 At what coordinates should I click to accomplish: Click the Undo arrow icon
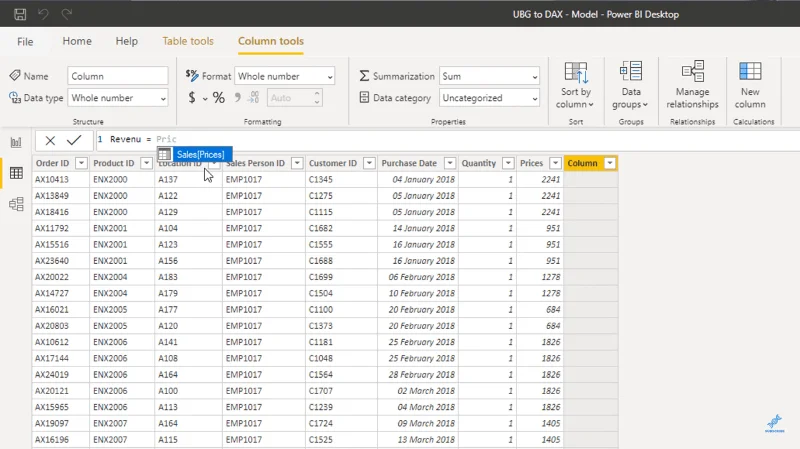(x=43, y=14)
